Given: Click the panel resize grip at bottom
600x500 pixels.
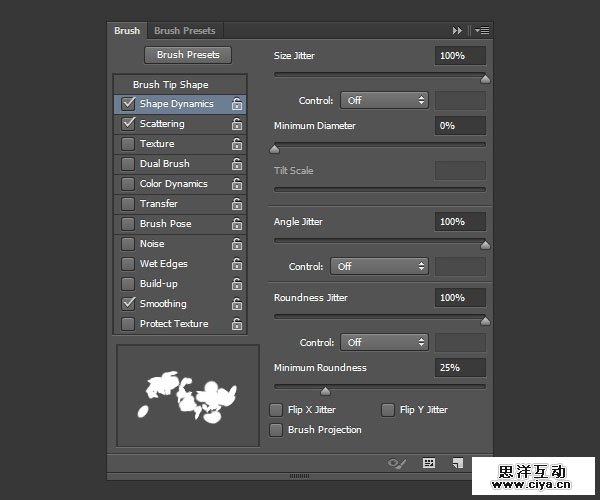Looking at the screenshot, I should [x=300, y=476].
